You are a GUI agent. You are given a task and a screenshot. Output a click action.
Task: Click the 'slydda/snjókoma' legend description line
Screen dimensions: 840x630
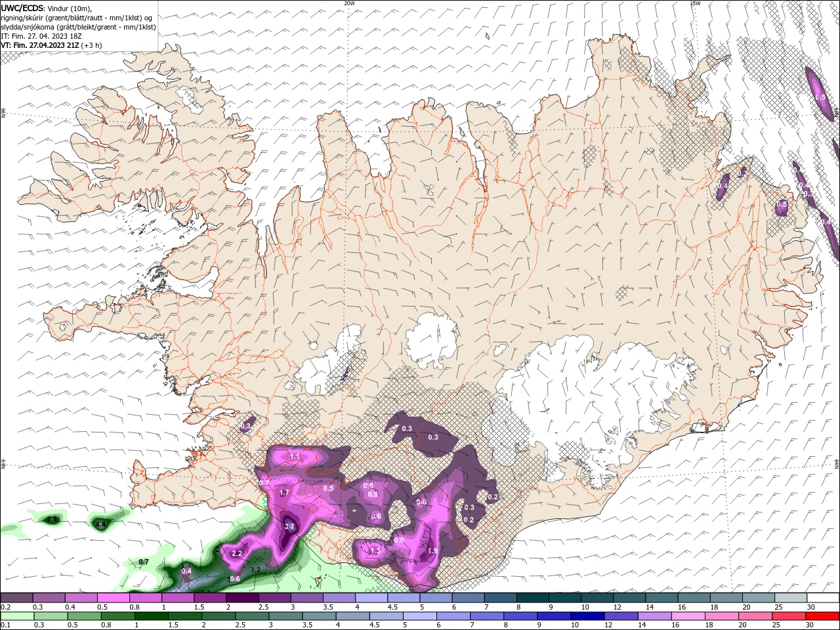[79, 27]
